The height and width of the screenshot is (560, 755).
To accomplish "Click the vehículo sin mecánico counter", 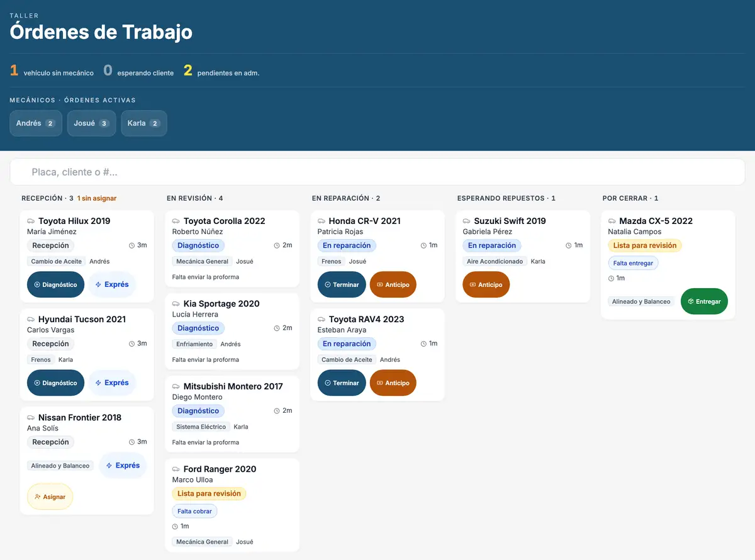I will (52, 71).
